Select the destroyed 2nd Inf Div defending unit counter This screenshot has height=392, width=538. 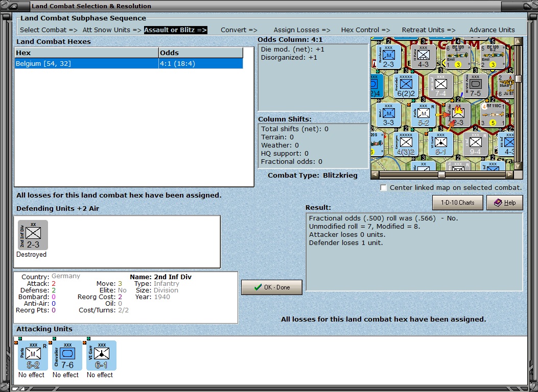point(33,235)
